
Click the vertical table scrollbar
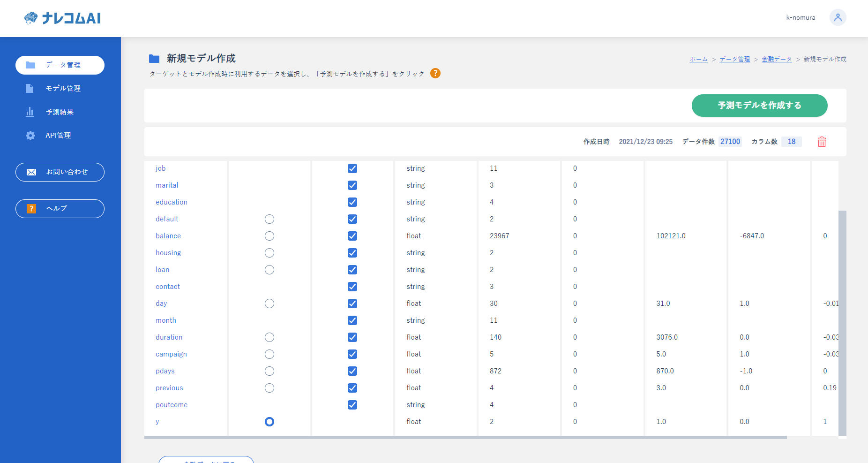coord(842,323)
